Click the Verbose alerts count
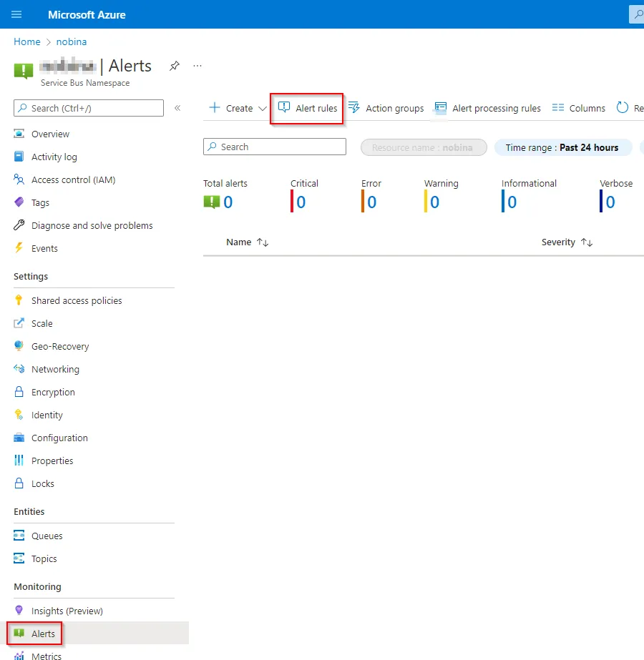This screenshot has height=660, width=644. (x=610, y=202)
